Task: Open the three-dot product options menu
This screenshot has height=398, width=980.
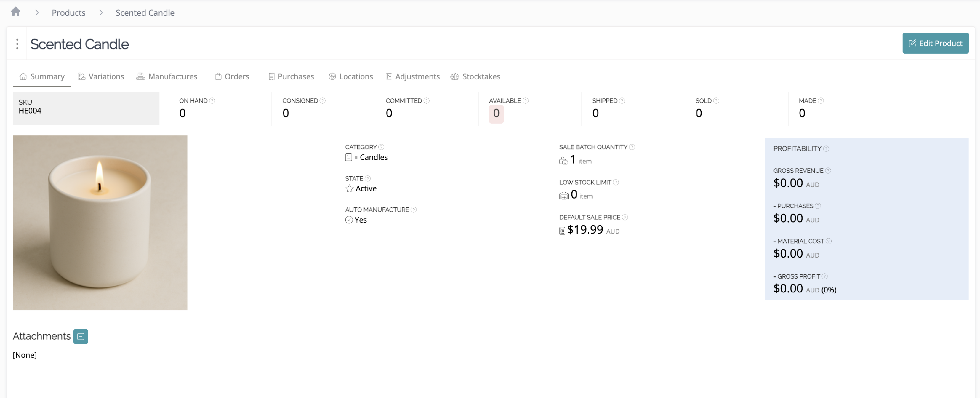Action: [x=17, y=44]
